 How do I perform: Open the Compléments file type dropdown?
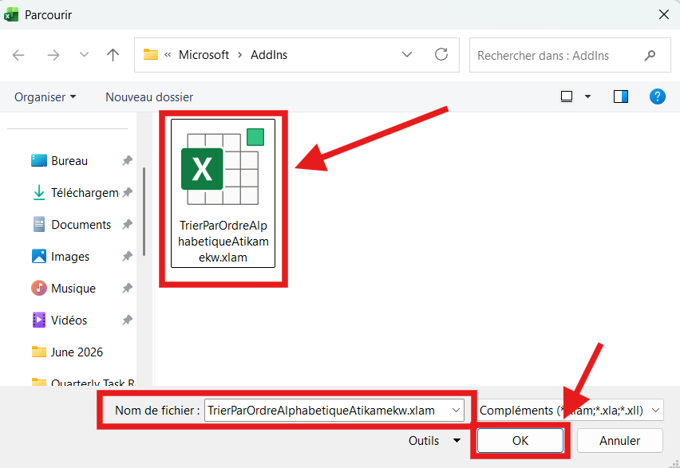[x=570, y=410]
